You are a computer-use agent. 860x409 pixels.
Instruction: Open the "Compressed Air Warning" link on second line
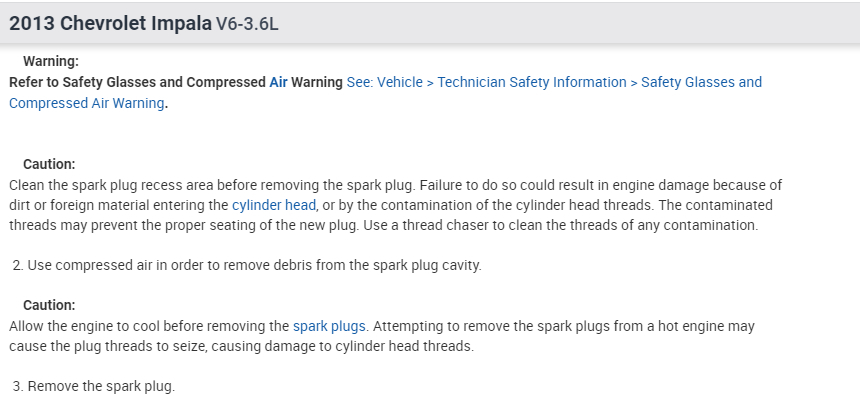(x=86, y=102)
